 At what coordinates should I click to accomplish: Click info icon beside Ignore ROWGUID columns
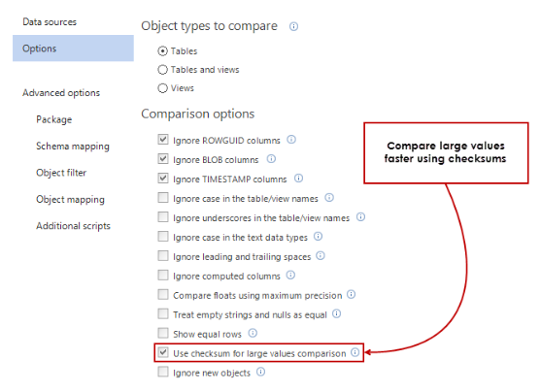tap(291, 140)
